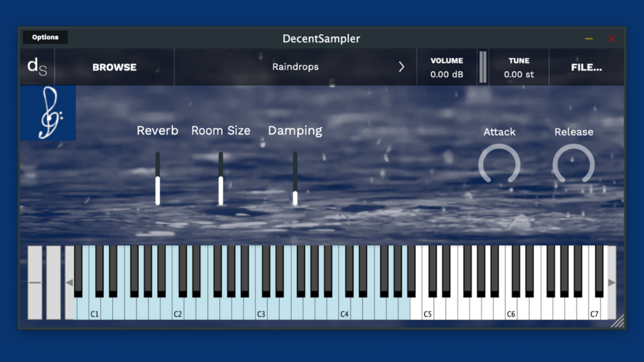Viewport: 644px width, 362px height.
Task: Shift keyboard left with arrow
Action: tap(69, 283)
